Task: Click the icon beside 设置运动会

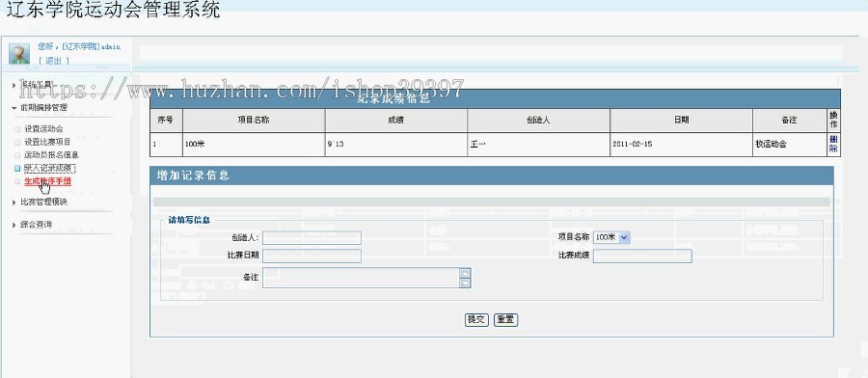Action: [17, 129]
